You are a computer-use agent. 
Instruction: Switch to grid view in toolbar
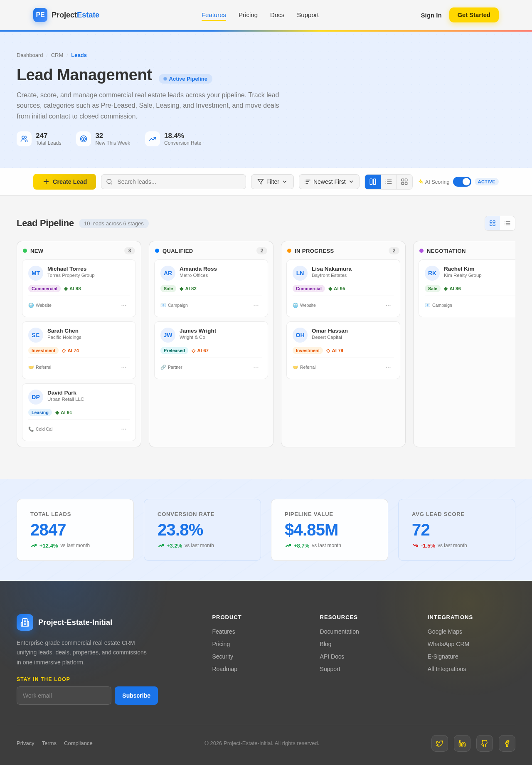[x=404, y=182]
